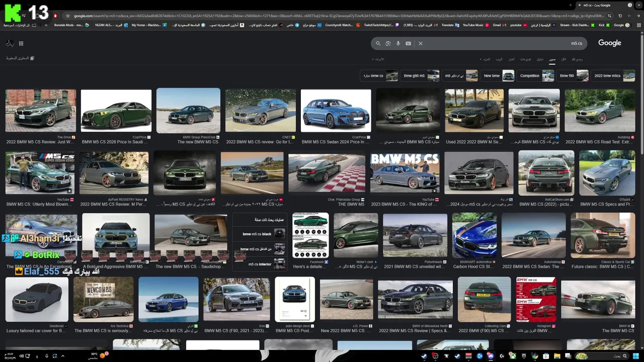Open the blue BMW M5 CS Sedan 2024 image
The height and width of the screenshot is (362, 644).
coord(336,111)
